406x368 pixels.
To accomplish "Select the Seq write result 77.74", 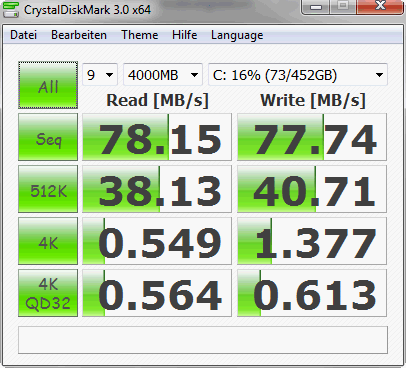I will [x=312, y=137].
